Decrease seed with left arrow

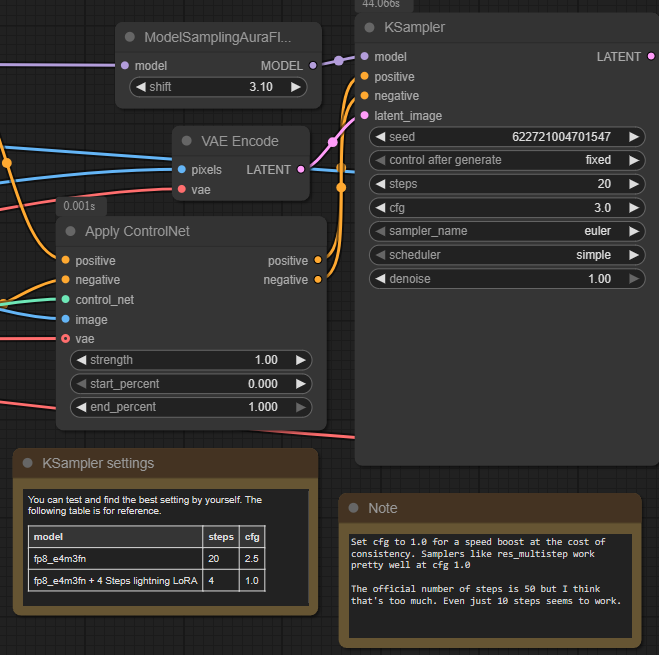(380, 137)
